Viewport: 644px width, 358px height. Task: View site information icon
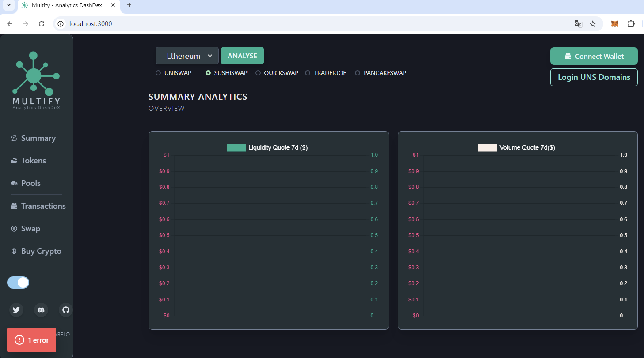pyautogui.click(x=61, y=24)
